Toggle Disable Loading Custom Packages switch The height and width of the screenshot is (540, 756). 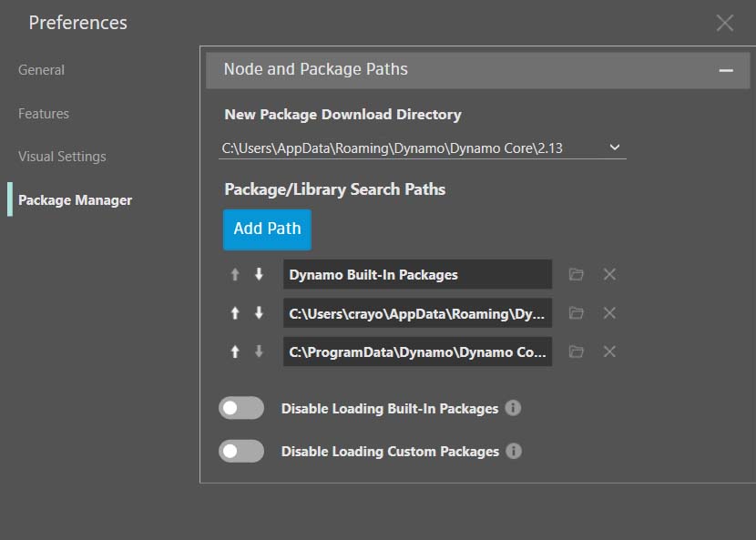pyautogui.click(x=241, y=451)
